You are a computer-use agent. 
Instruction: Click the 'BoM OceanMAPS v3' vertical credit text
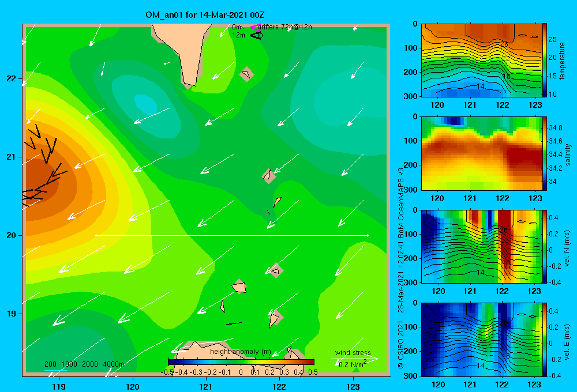coord(401,203)
